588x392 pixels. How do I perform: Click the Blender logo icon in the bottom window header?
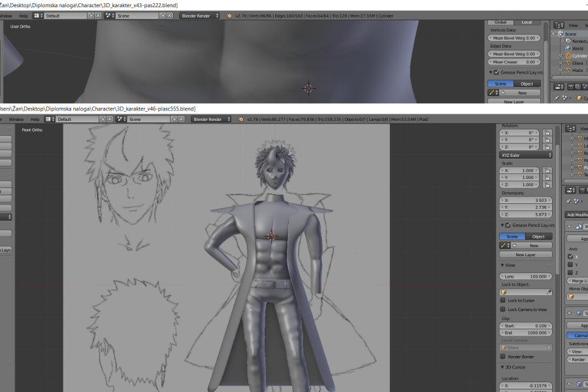pyautogui.click(x=240, y=120)
